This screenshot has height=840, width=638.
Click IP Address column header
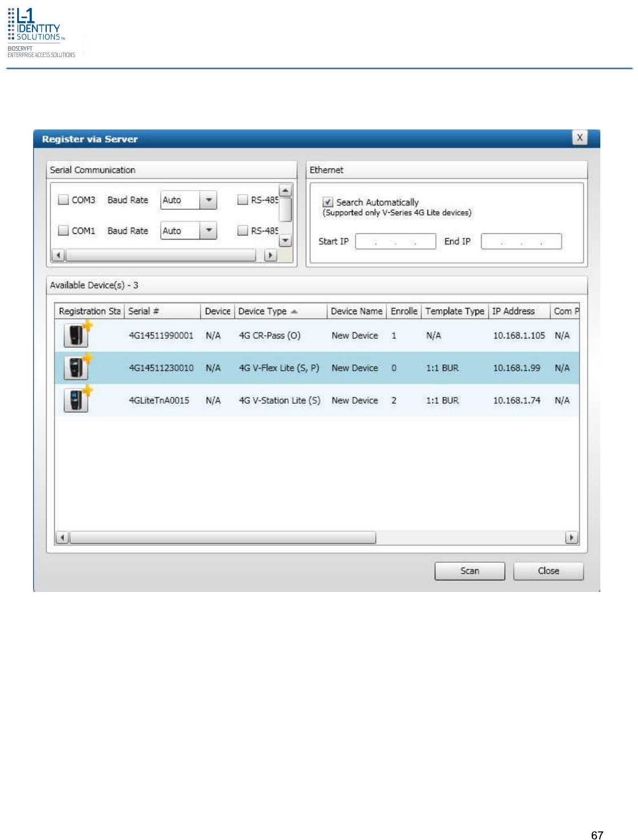click(519, 311)
